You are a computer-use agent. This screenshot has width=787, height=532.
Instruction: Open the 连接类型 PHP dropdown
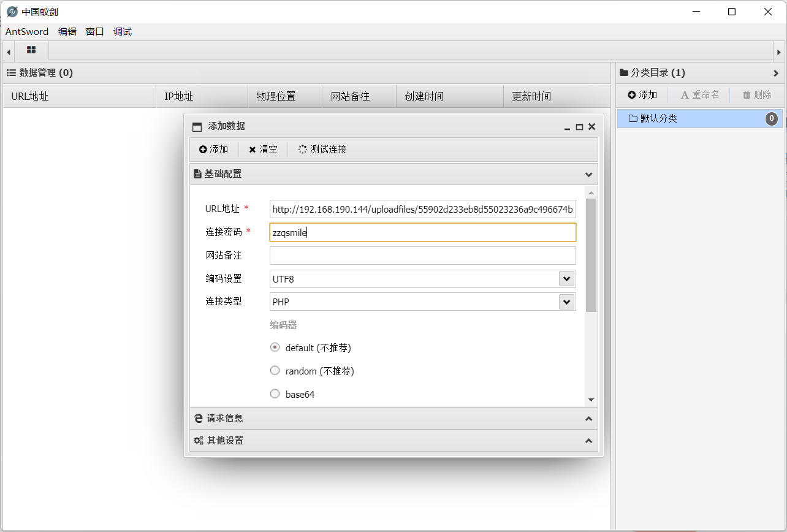click(x=566, y=302)
